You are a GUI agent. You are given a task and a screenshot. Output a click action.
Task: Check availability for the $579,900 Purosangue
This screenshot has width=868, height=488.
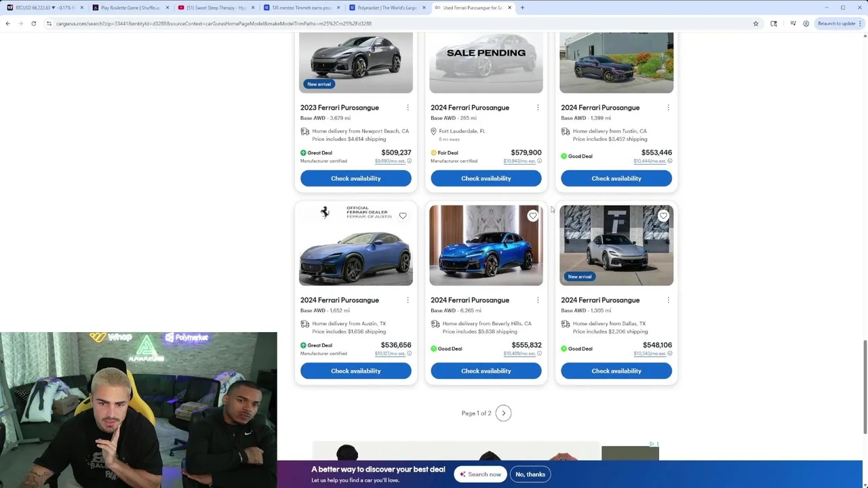486,178
